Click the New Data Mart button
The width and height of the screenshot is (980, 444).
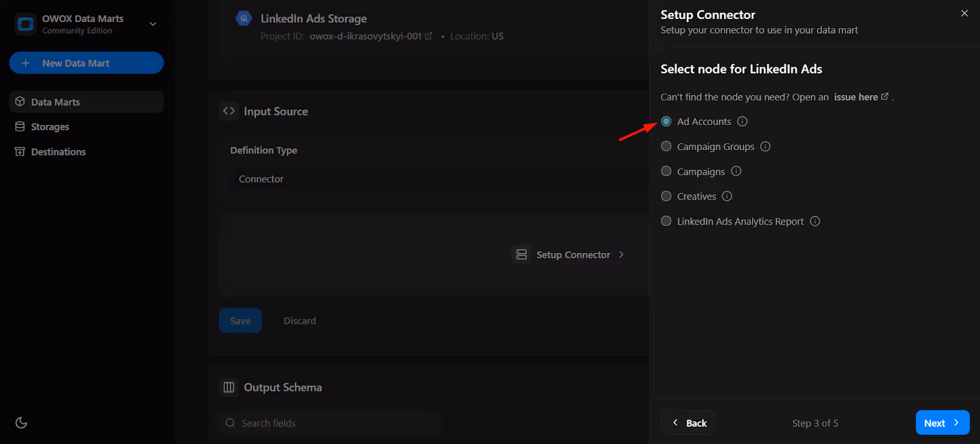(x=86, y=63)
